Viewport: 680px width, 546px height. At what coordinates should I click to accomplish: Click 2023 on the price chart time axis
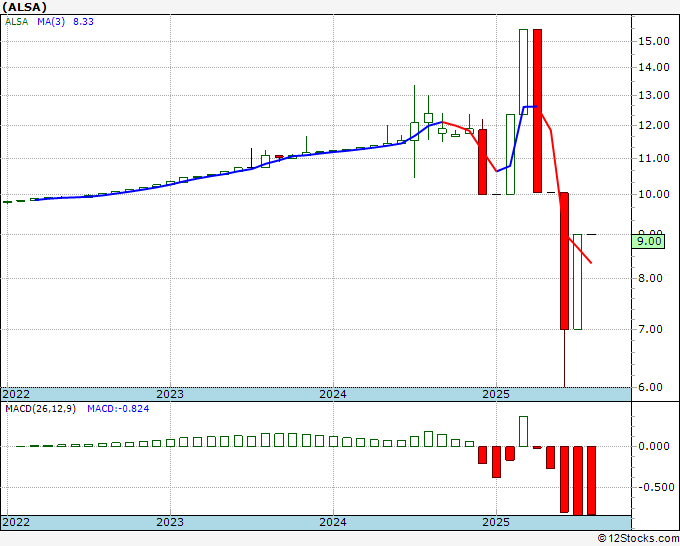(170, 394)
